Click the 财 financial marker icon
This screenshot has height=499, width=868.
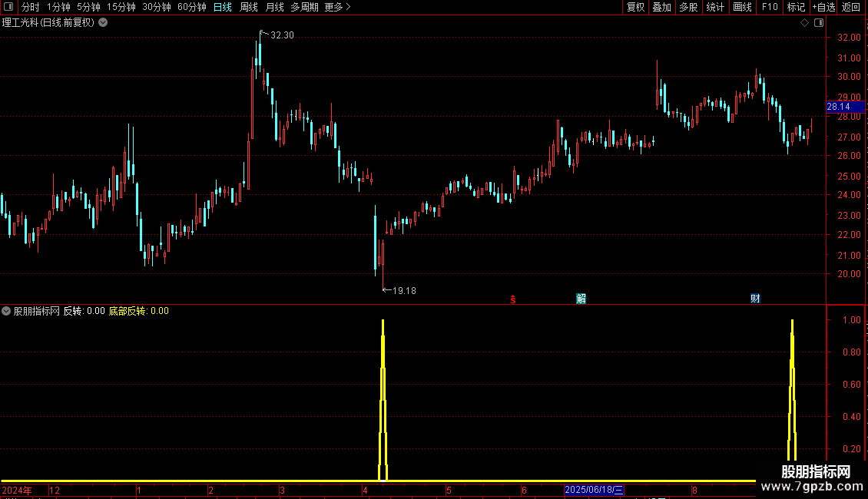click(755, 299)
